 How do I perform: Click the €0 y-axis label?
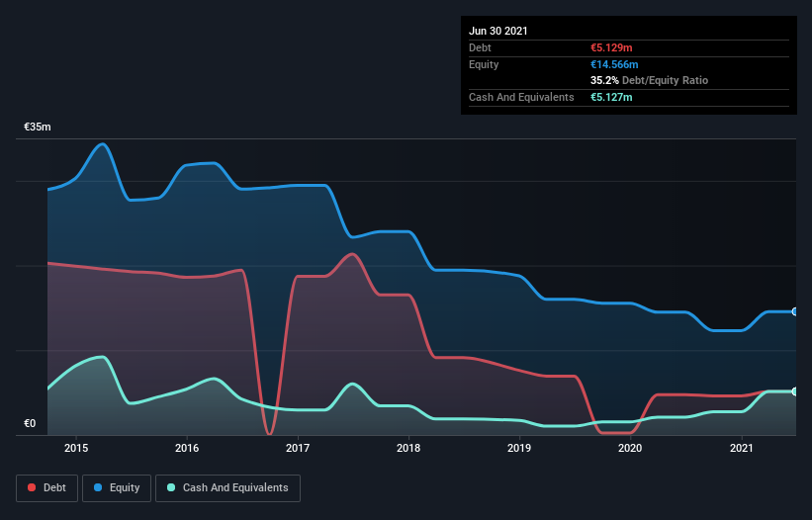pos(30,424)
